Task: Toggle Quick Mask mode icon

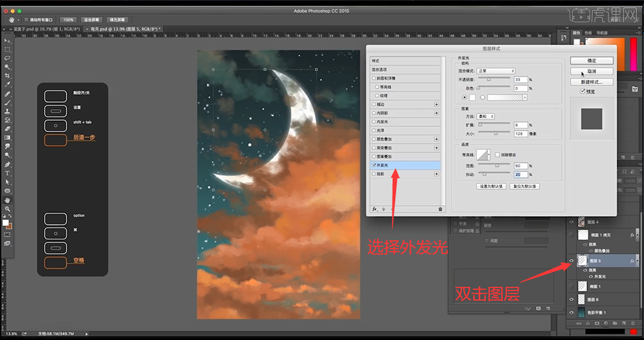Action: click(7, 235)
